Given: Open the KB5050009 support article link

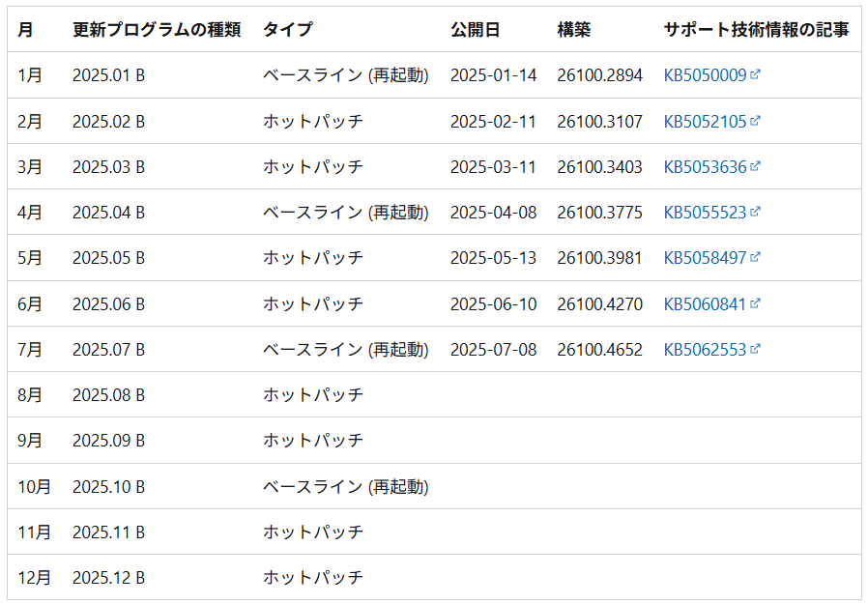Looking at the screenshot, I should (x=706, y=75).
